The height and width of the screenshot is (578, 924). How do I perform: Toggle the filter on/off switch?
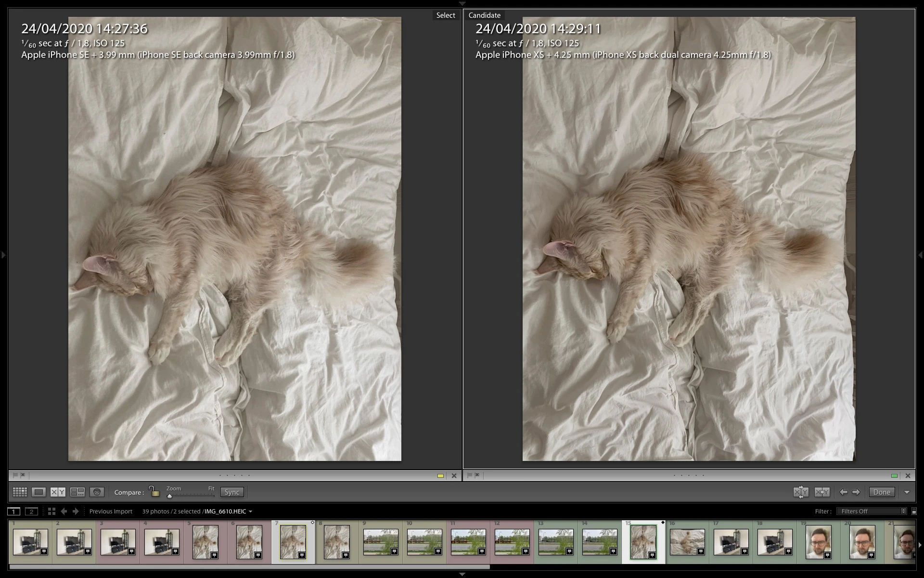tap(914, 511)
